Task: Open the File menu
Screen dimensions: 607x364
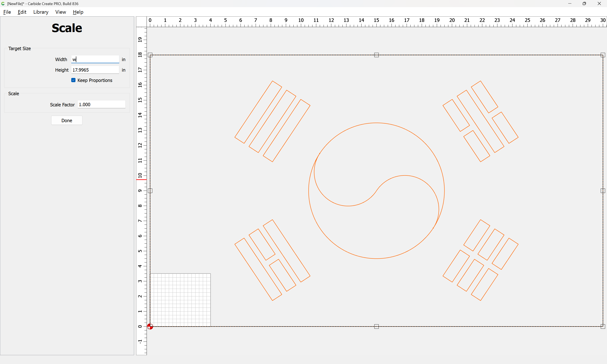Action: pyautogui.click(x=7, y=12)
